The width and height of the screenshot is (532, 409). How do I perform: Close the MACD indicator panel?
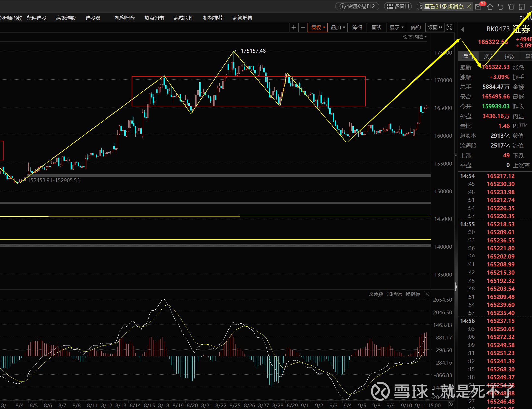427,294
